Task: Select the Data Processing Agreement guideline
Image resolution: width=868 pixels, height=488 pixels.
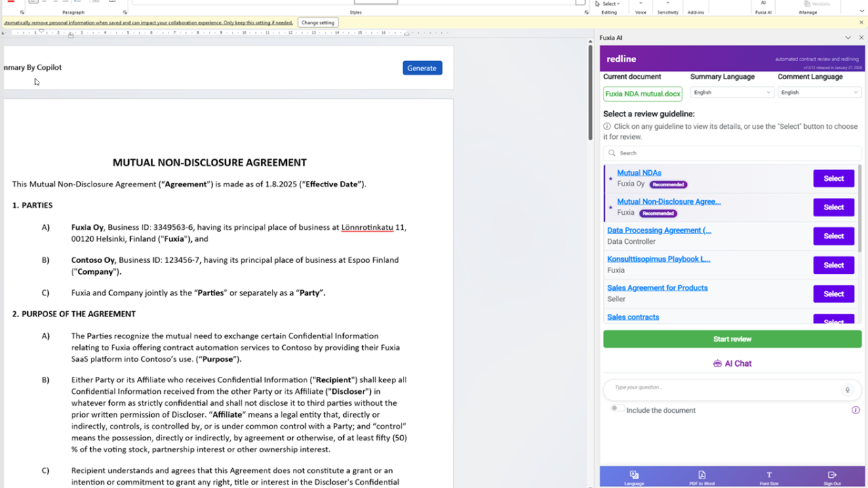Action: 833,236
